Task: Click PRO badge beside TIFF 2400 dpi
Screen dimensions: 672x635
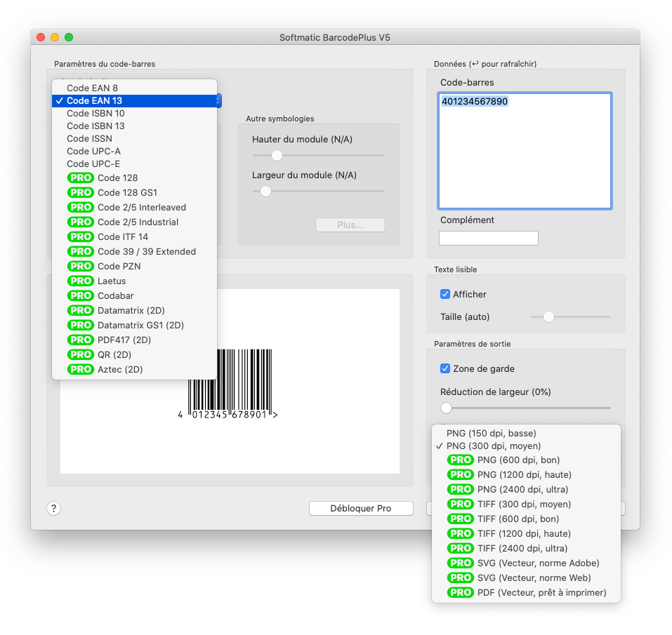Action: (x=461, y=549)
